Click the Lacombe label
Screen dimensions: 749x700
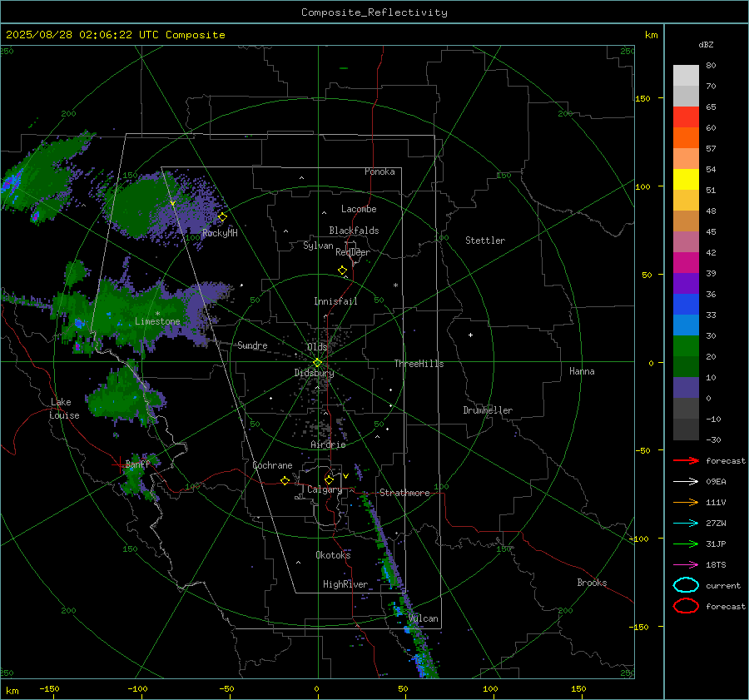(x=359, y=209)
